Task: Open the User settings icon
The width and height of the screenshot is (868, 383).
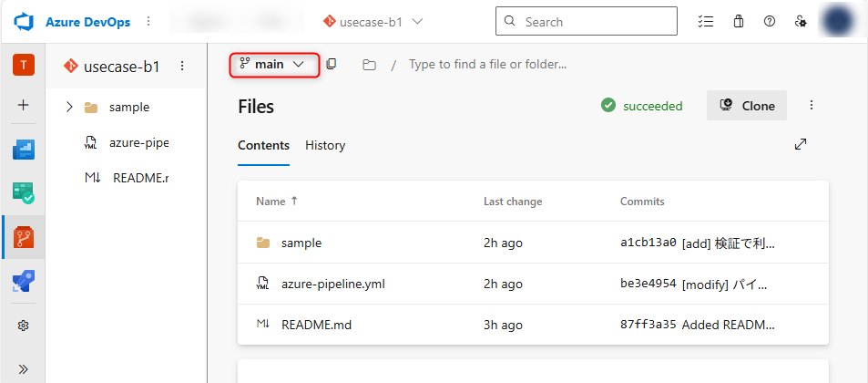Action: (801, 22)
